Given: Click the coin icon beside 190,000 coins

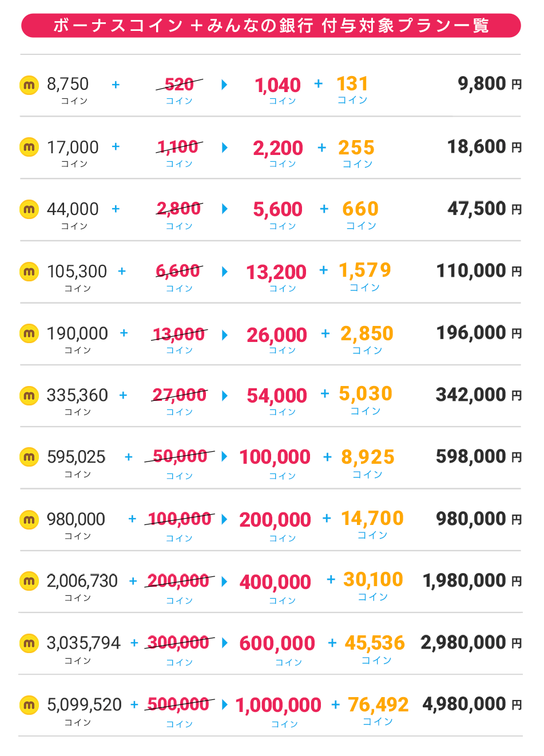Looking at the screenshot, I should [x=29, y=333].
